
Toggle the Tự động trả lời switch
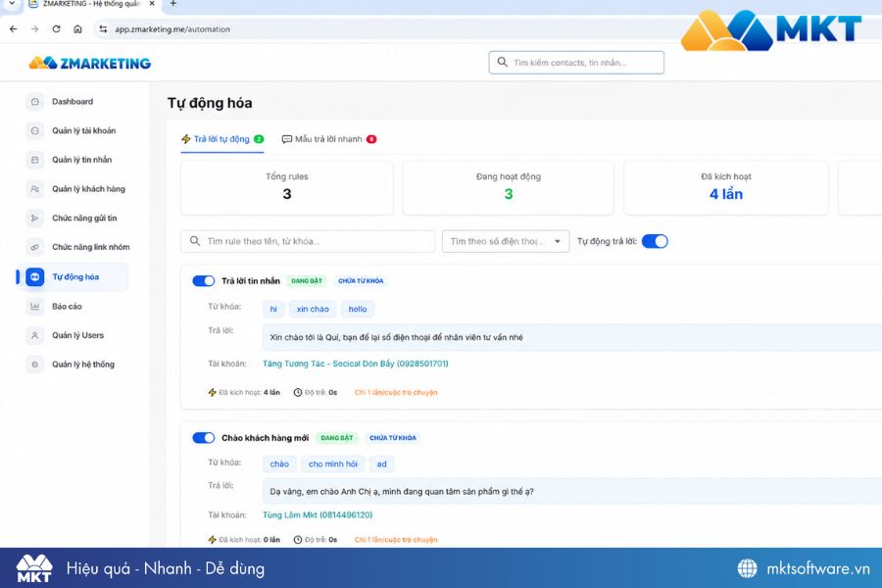[x=655, y=241]
